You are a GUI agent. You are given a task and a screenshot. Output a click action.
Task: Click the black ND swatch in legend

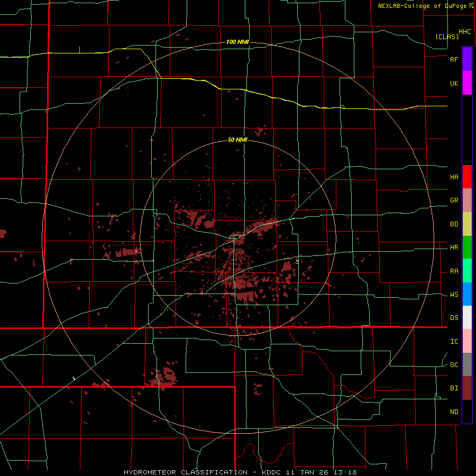tap(467, 411)
